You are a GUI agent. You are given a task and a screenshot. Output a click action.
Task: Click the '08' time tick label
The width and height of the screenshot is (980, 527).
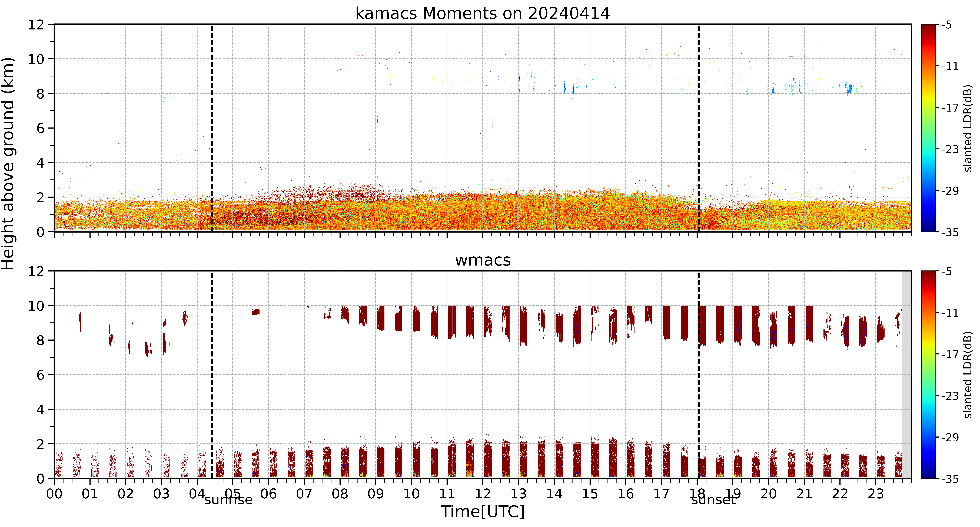click(340, 494)
